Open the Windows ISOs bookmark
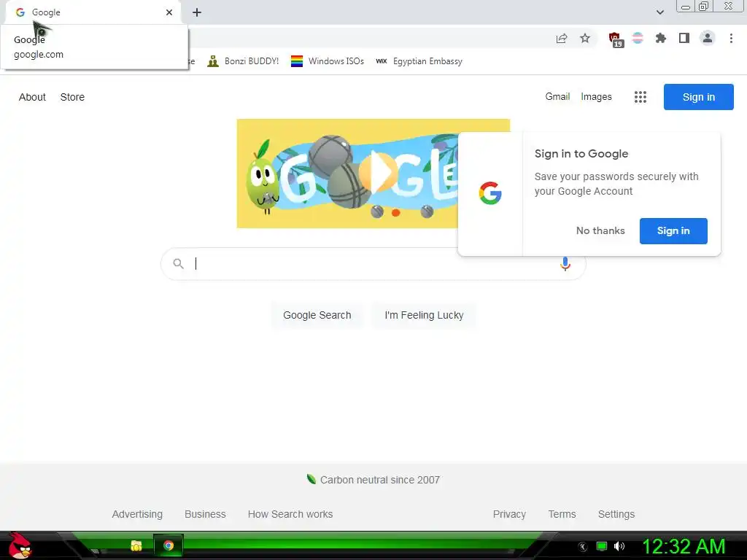This screenshot has height=560, width=747. [x=328, y=61]
